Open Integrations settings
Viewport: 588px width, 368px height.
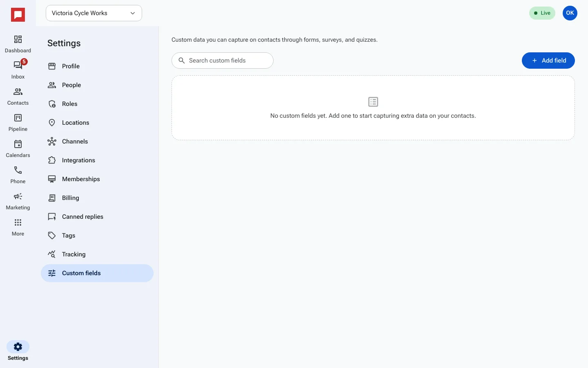[x=97, y=160]
